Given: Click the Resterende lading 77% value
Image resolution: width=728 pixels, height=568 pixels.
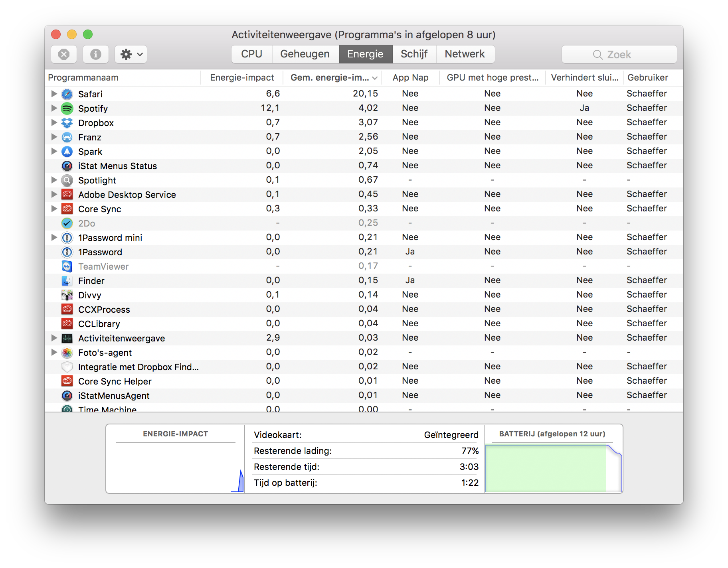Looking at the screenshot, I should pos(470,451).
